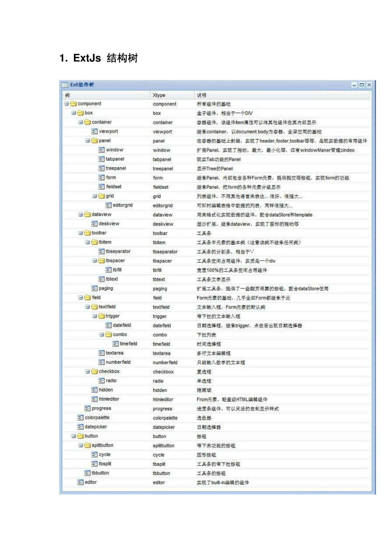Click the tbfill leaf icon
The height and width of the screenshot is (555, 392).
(108, 270)
